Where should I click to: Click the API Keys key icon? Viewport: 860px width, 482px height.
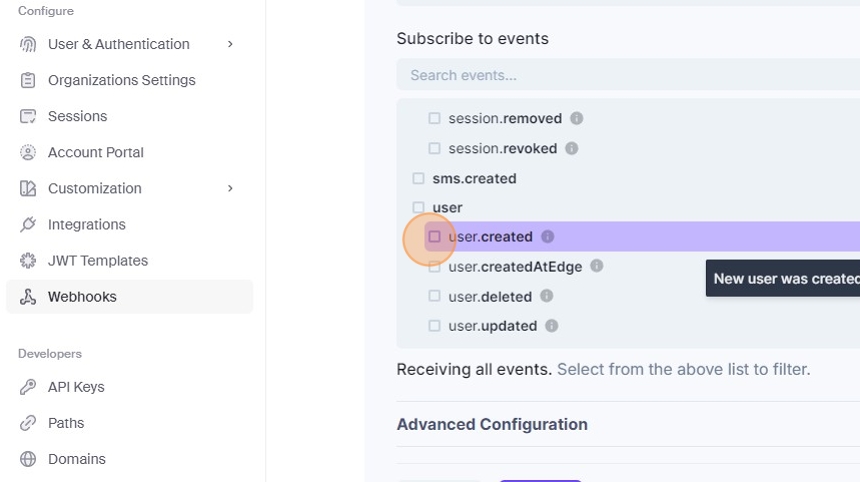click(28, 387)
